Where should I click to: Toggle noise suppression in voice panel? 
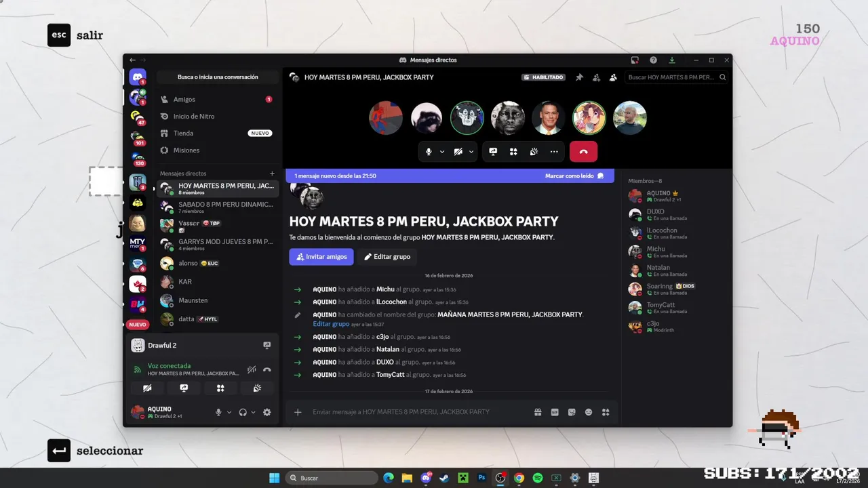[x=252, y=369]
